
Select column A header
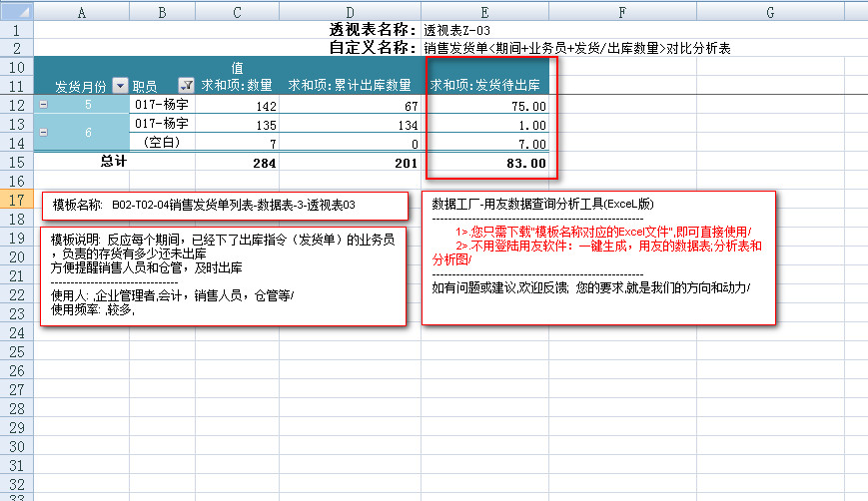click(x=81, y=12)
